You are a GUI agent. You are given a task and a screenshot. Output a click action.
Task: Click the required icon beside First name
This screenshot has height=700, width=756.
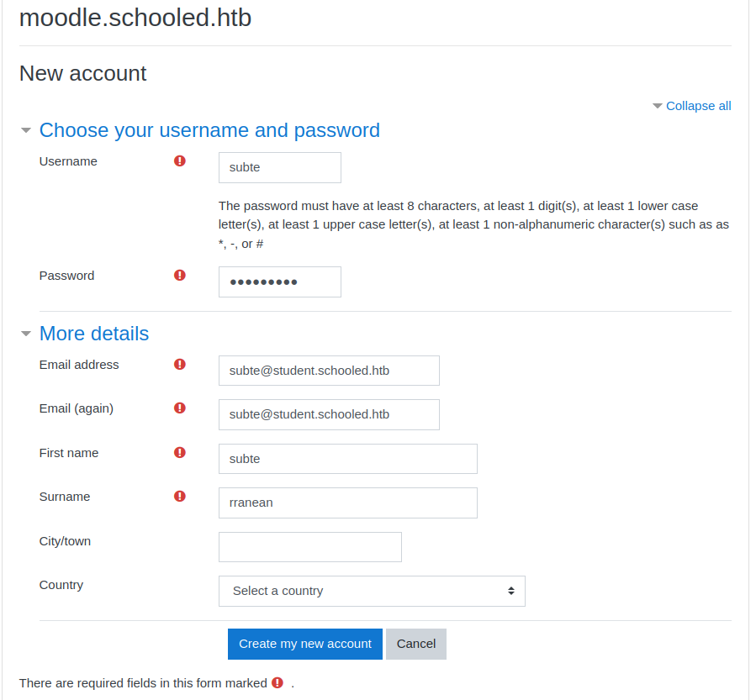point(180,452)
